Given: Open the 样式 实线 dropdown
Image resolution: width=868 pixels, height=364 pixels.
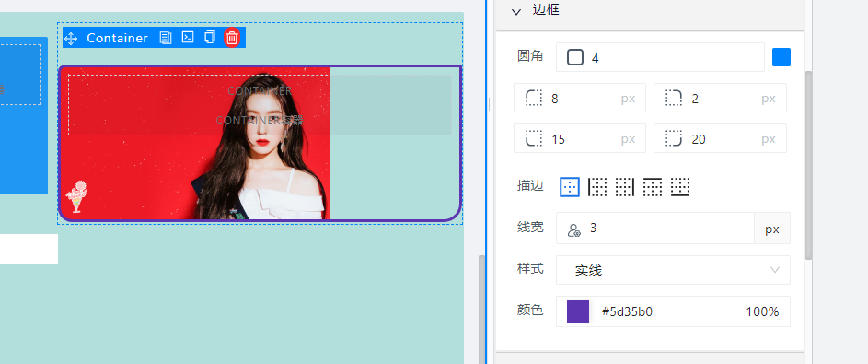Looking at the screenshot, I should point(673,270).
